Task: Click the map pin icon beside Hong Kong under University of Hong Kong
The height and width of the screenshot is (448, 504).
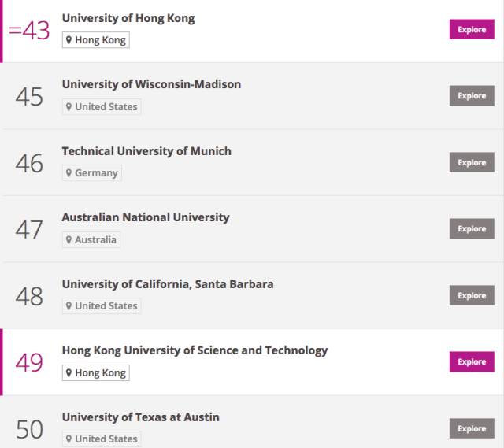Action: click(x=69, y=40)
